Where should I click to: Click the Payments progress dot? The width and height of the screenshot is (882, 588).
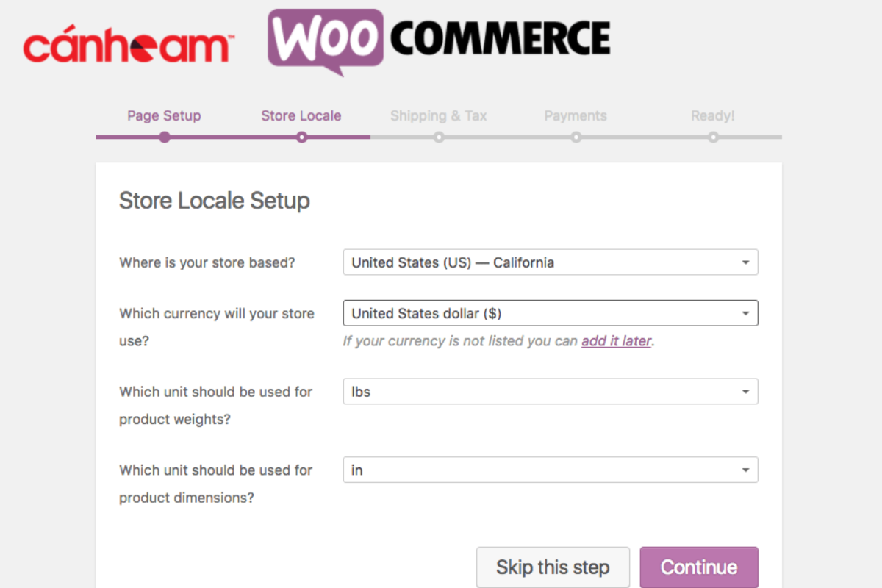click(576, 137)
